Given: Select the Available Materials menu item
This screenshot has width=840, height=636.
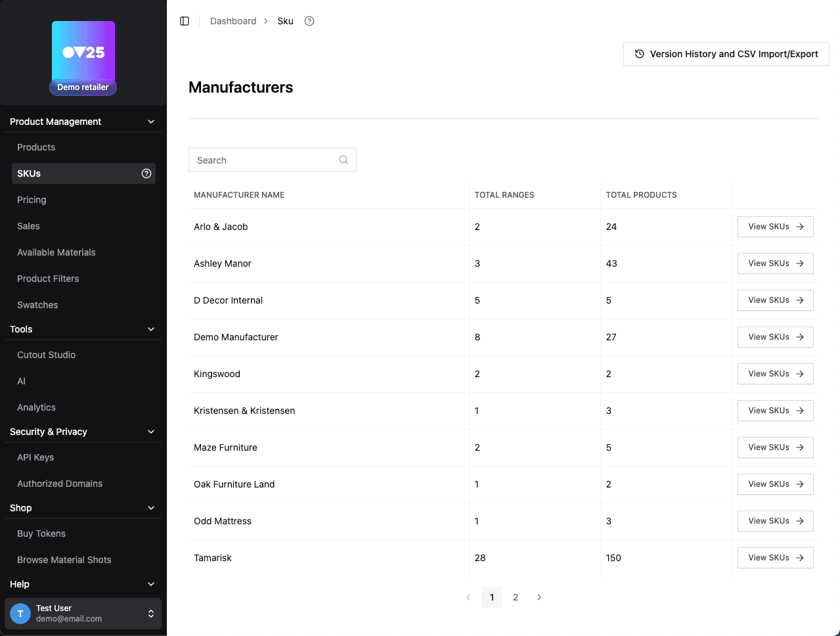Looking at the screenshot, I should [x=56, y=252].
